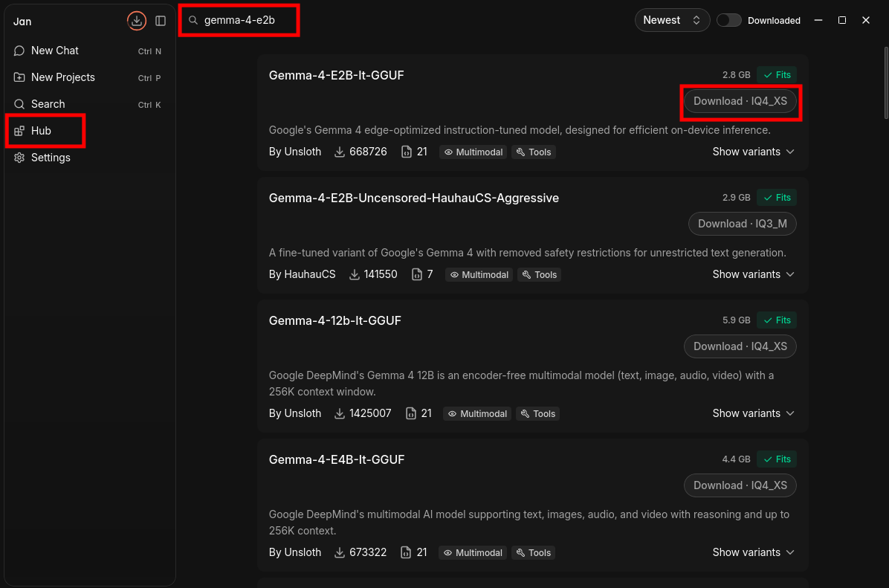Click file count icon on Gemma-4-E2B-It-GGUF card
This screenshot has width=889, height=588.
(406, 152)
